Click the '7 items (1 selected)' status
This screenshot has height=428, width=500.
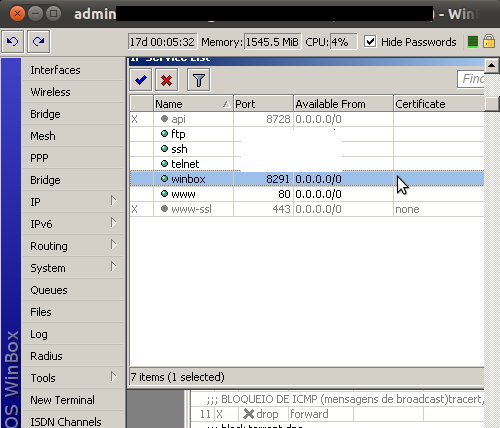click(x=177, y=377)
